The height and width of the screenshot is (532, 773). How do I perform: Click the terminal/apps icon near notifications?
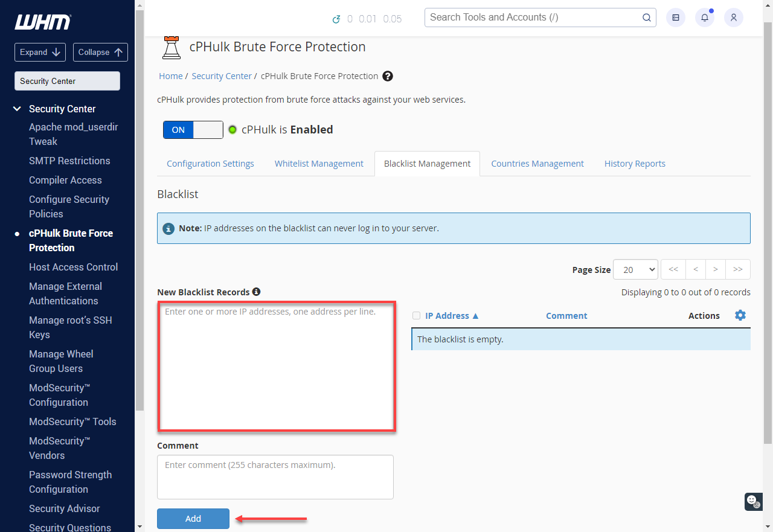[x=675, y=18]
